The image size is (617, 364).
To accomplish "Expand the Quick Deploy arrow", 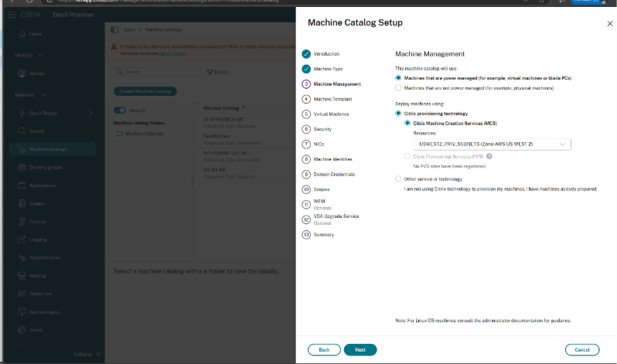I will [x=90, y=113].
